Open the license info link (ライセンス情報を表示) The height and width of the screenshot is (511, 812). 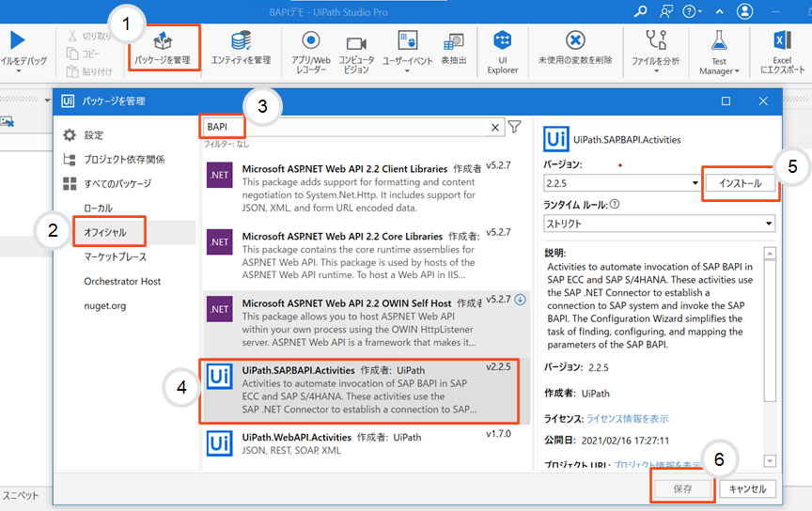(627, 418)
